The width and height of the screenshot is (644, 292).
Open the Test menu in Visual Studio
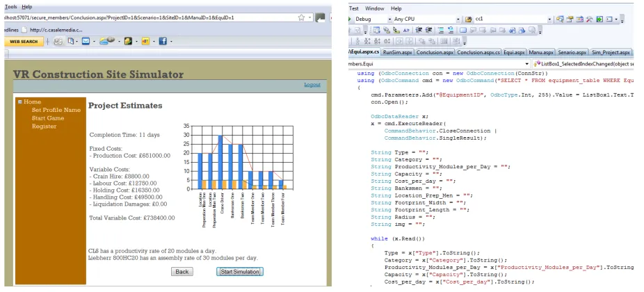tap(353, 8)
